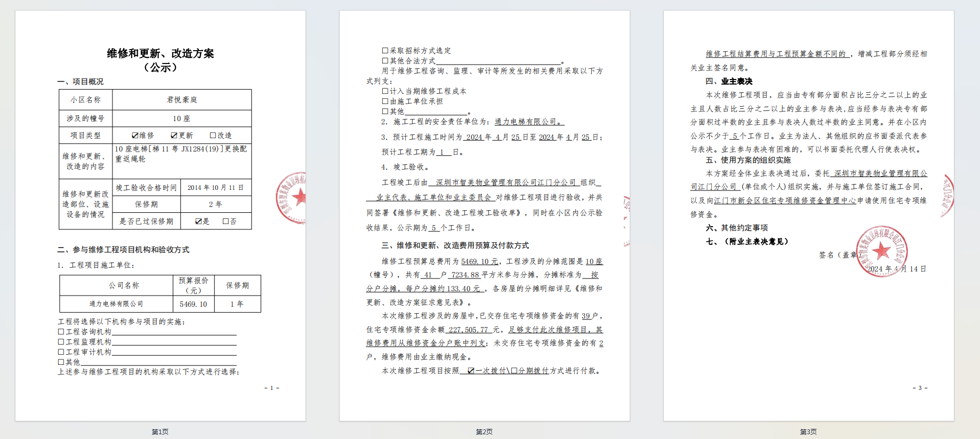Check the 工程咨询机构 checkbox
980x439 pixels.
(61, 332)
